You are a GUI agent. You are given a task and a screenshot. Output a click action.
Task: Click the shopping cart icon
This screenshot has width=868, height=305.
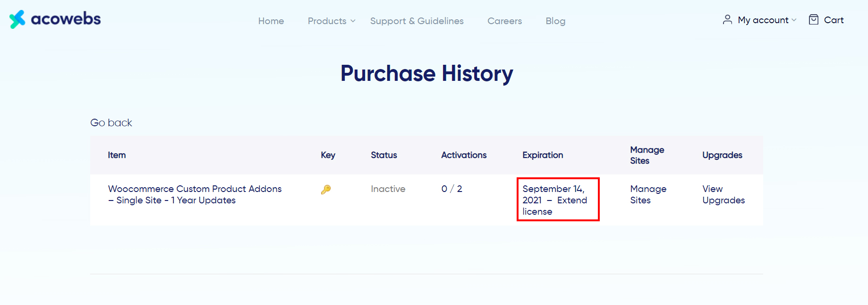pyautogui.click(x=813, y=19)
